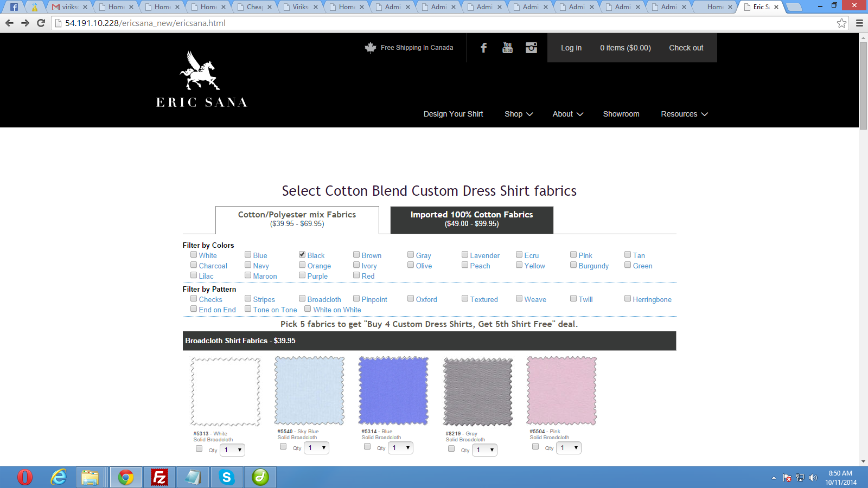Open Opera from the taskbar
The width and height of the screenshot is (868, 488).
(25, 477)
